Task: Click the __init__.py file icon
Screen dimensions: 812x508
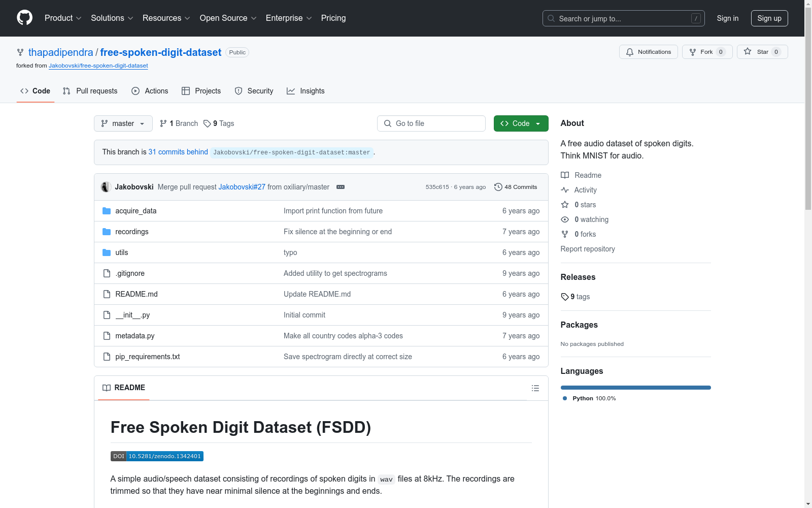Action: [x=107, y=315]
